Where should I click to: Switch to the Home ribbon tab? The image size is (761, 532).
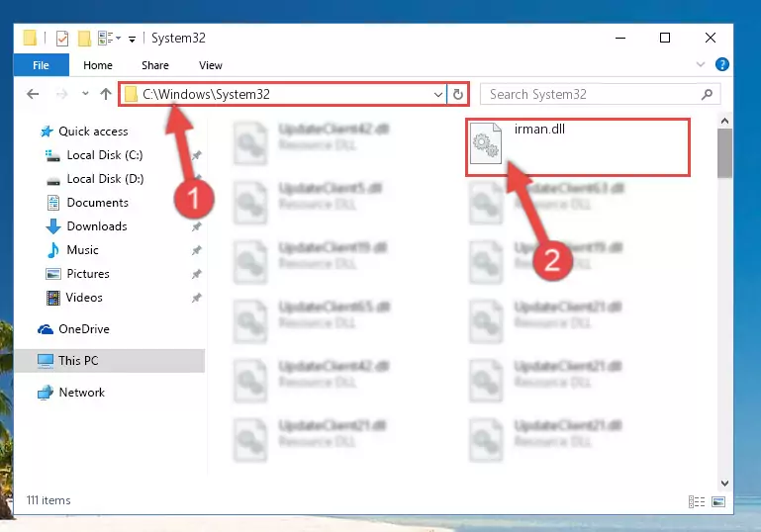pos(98,65)
